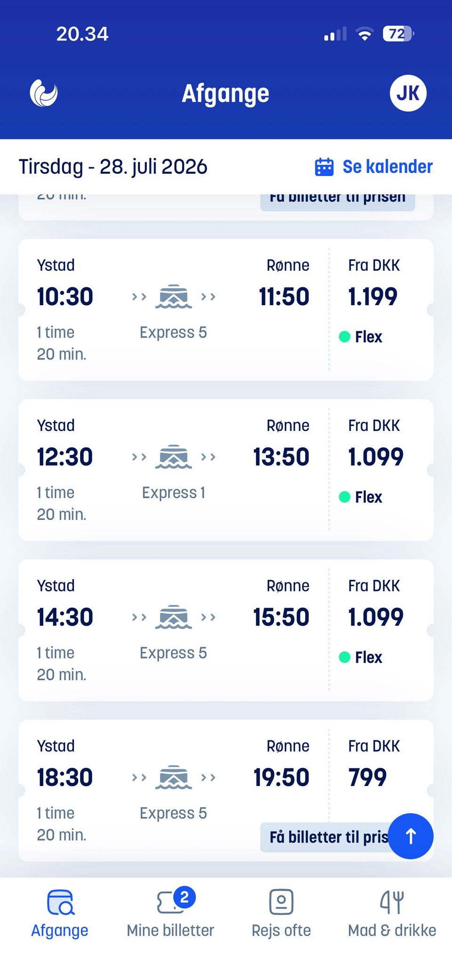
Task: Choose the 18:30 departure priced 799
Action: (226, 790)
